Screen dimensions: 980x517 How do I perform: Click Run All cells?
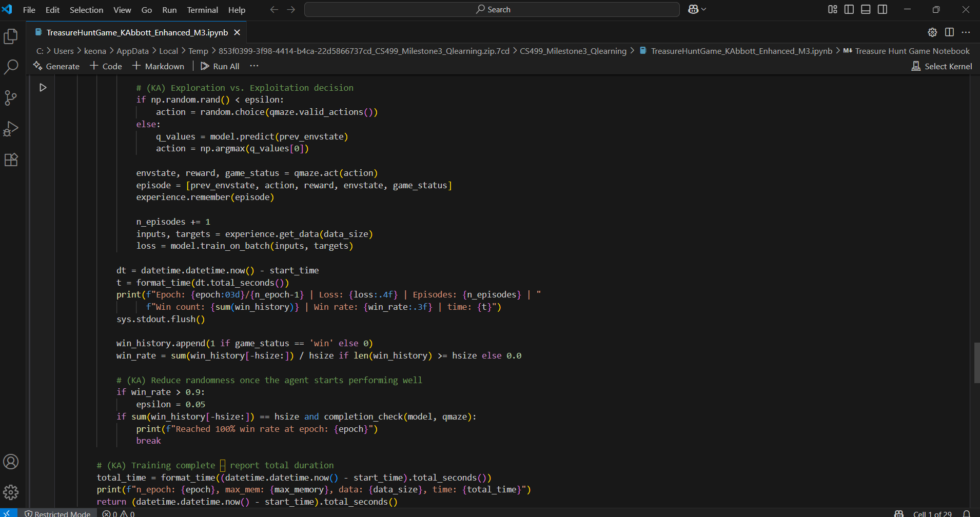click(220, 66)
